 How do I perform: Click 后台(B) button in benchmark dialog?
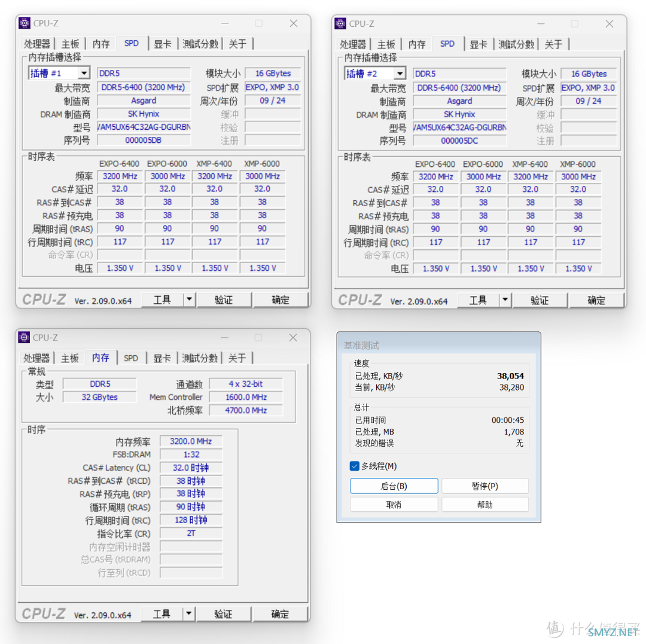pyautogui.click(x=394, y=486)
